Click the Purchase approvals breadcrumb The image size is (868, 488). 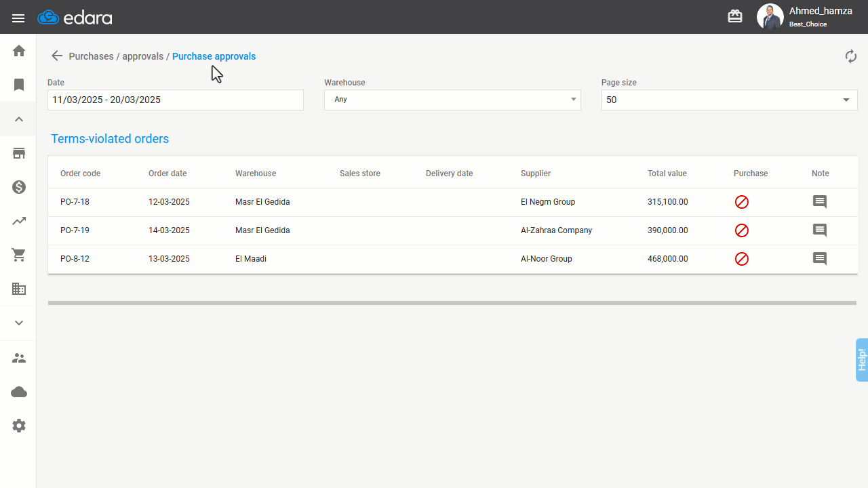click(214, 56)
